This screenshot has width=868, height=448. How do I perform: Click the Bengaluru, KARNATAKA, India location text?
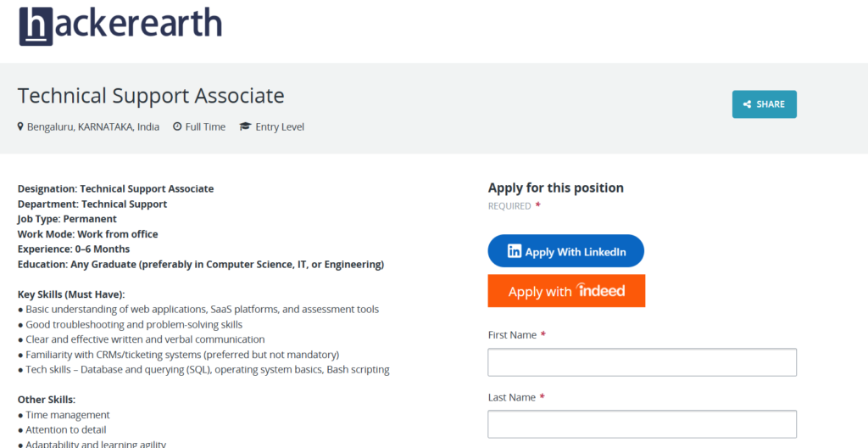tap(93, 127)
